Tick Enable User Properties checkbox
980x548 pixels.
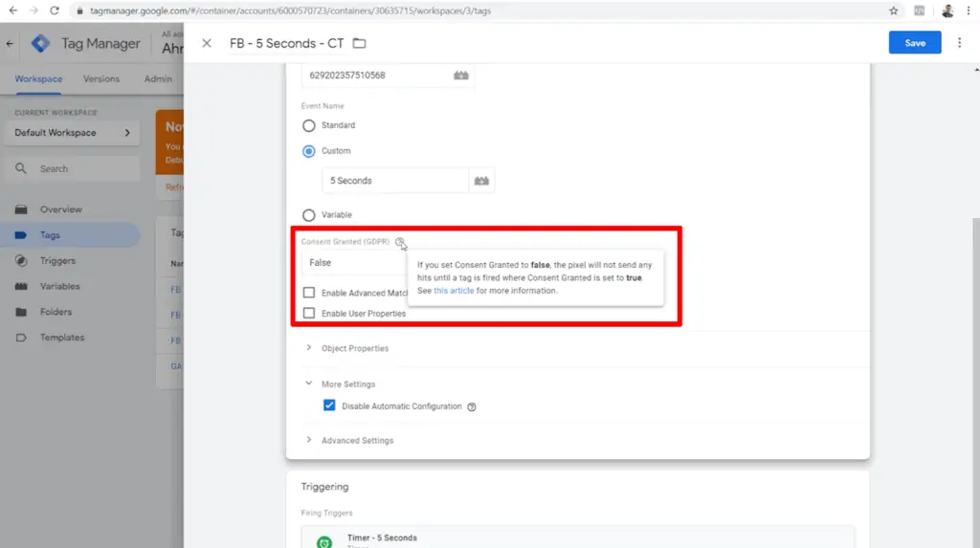[x=309, y=313]
